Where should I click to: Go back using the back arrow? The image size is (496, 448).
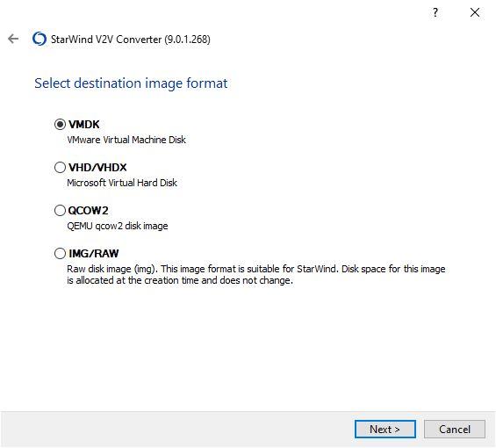(13, 39)
